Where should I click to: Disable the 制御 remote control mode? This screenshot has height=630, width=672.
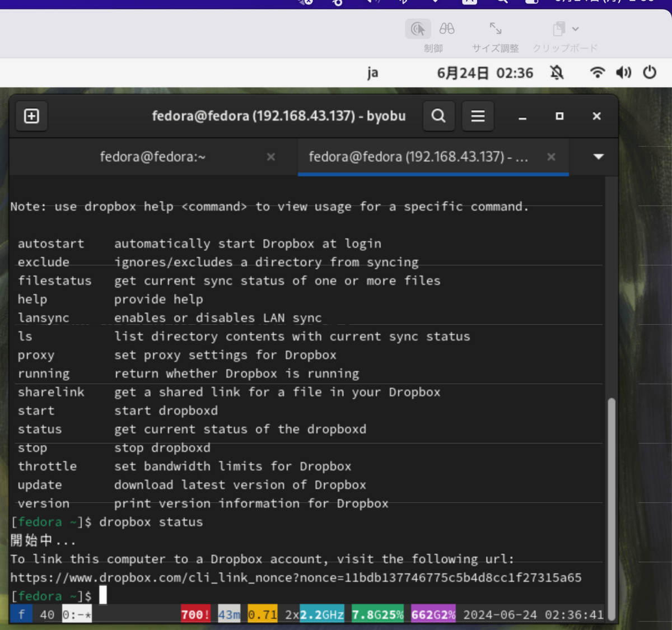click(x=418, y=29)
